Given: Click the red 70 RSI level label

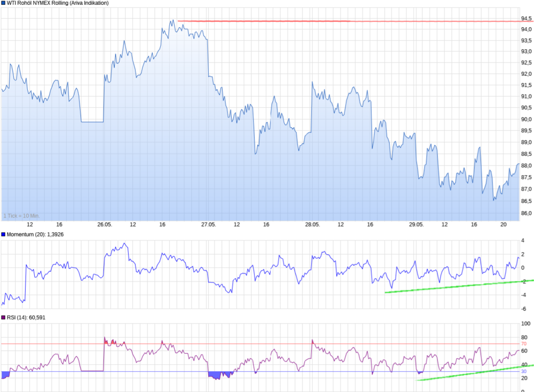Looking at the screenshot, I should pyautogui.click(x=524, y=343).
